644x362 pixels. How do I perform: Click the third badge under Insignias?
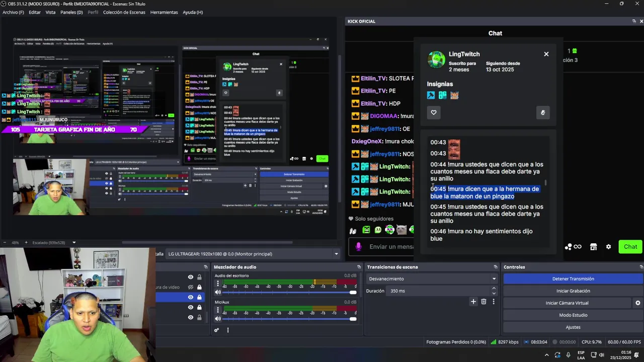pyautogui.click(x=454, y=95)
